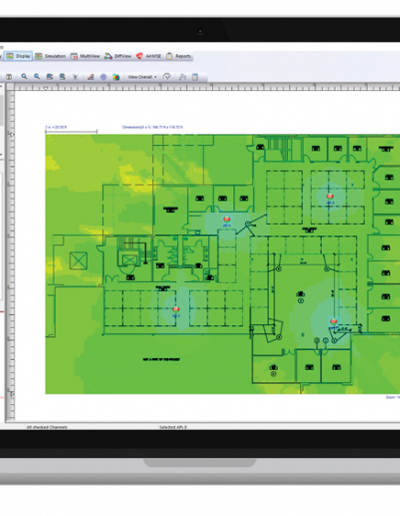Open the MultiView tab
The width and height of the screenshot is (400, 516).
point(85,56)
